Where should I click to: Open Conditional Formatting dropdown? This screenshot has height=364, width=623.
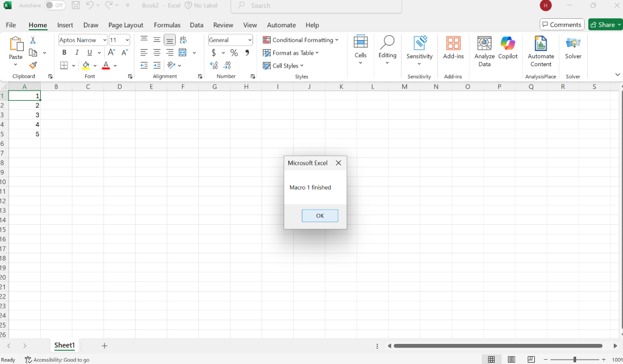point(301,40)
